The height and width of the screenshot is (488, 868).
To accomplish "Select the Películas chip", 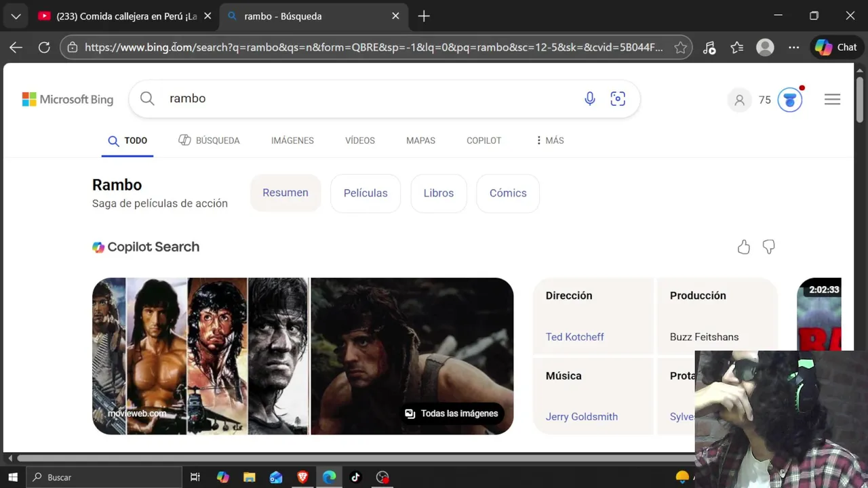I will [366, 193].
